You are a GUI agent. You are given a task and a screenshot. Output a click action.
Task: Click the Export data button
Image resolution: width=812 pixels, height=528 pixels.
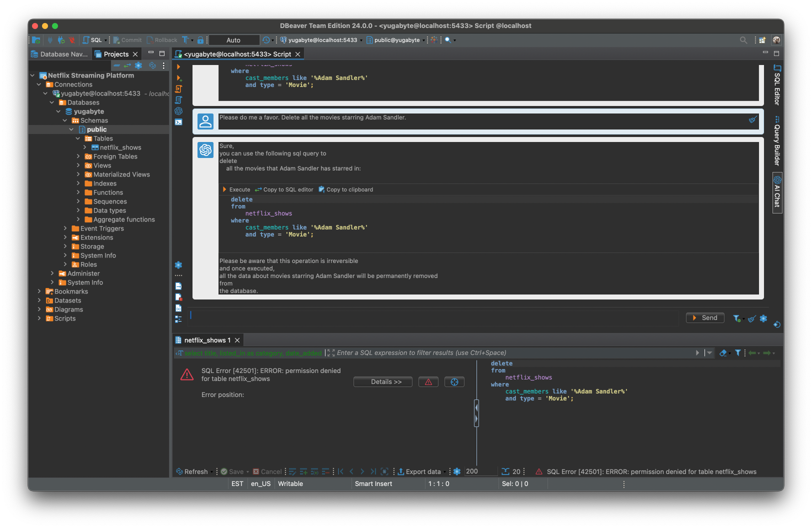(x=419, y=471)
